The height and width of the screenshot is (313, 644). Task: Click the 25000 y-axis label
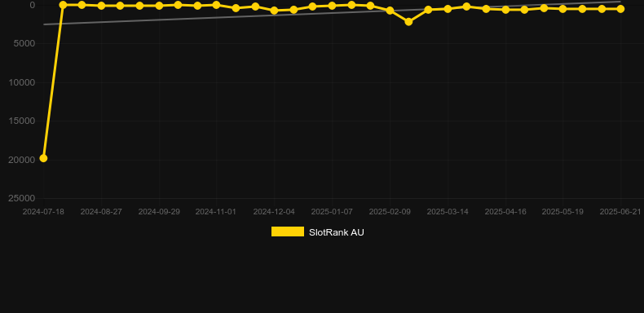point(22,198)
